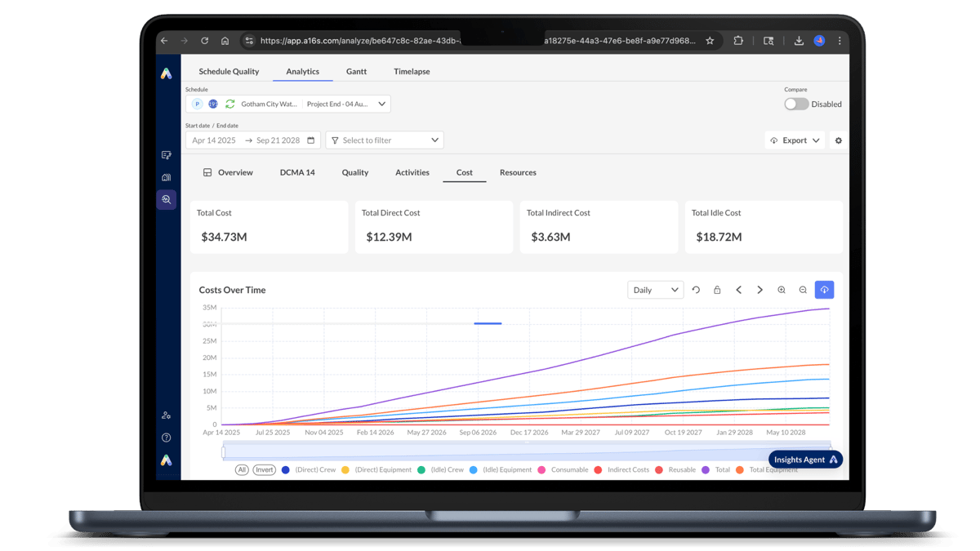Open the Activities sub-tab

(x=412, y=173)
